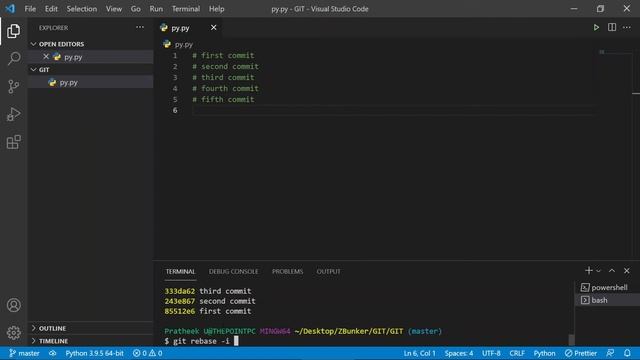
Task: Open the Edit menu
Action: click(51, 9)
